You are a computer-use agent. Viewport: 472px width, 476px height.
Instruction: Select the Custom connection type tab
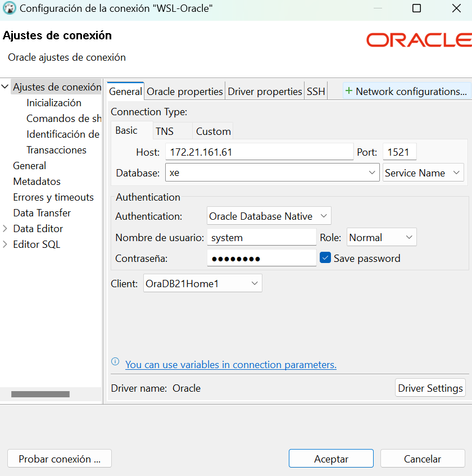[x=213, y=131]
